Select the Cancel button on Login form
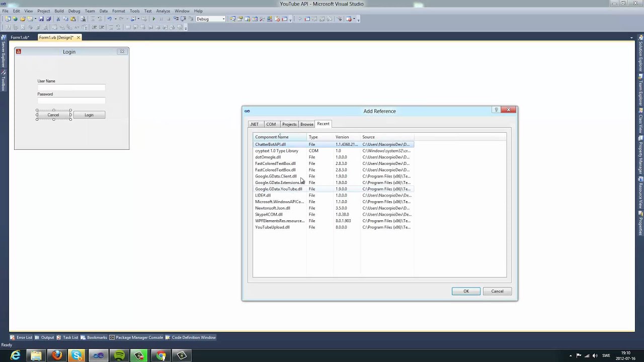Screen dimensions: 644x362 [53, 115]
